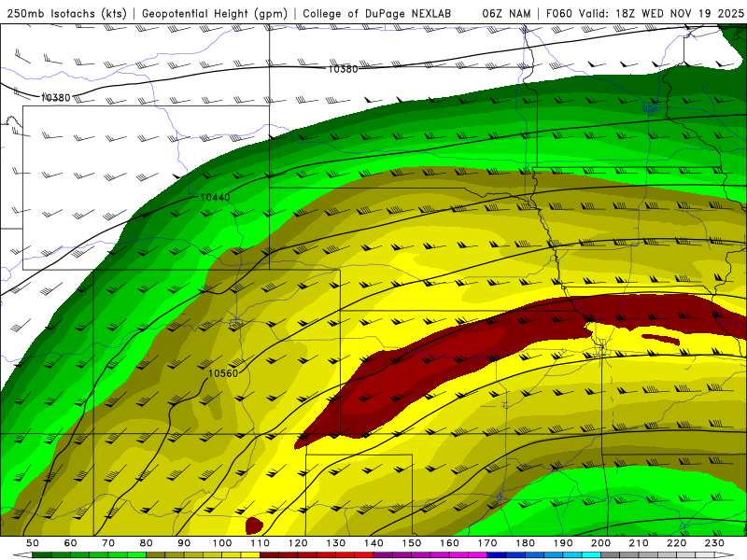Screen dimensions: 747x560
Task: Click the 90 value on the color scale
Action: (184, 543)
